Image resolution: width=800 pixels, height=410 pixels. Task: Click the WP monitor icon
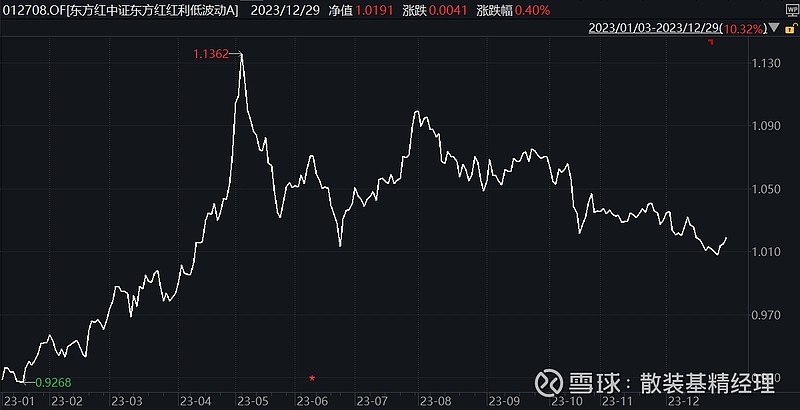click(x=792, y=10)
